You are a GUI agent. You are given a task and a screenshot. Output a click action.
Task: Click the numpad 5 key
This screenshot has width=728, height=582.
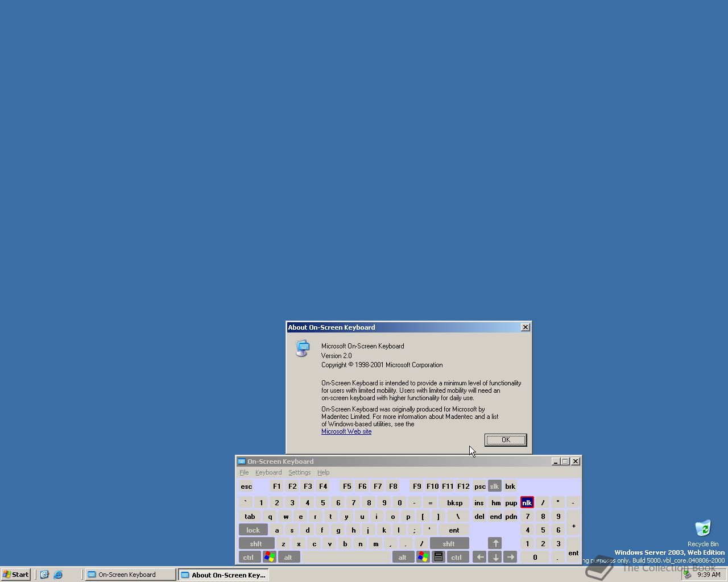pos(543,530)
